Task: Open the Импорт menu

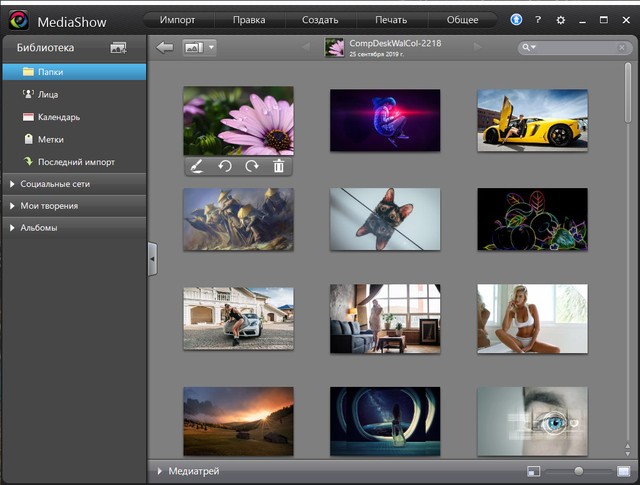Action: pyautogui.click(x=177, y=20)
